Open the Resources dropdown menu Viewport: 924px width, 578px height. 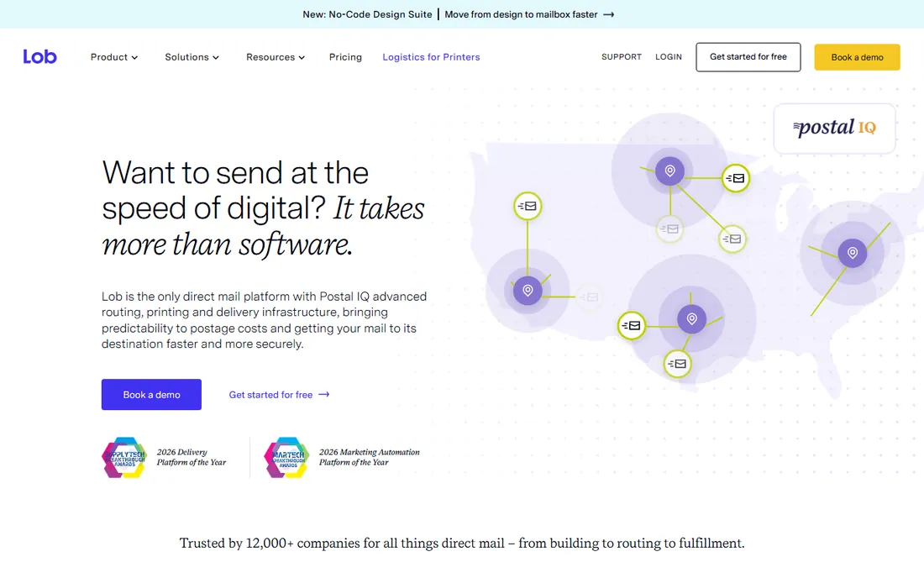click(x=276, y=57)
